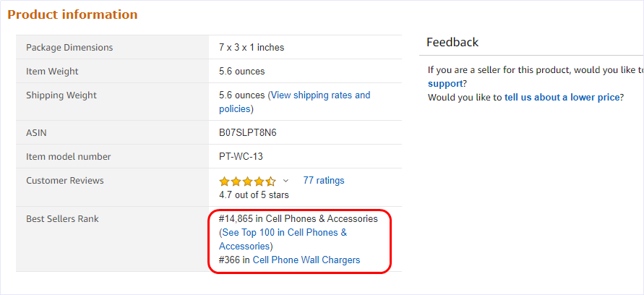Viewport: 644px width, 295px height.
Task: Click View shipping rates and policies link
Action: click(x=319, y=95)
